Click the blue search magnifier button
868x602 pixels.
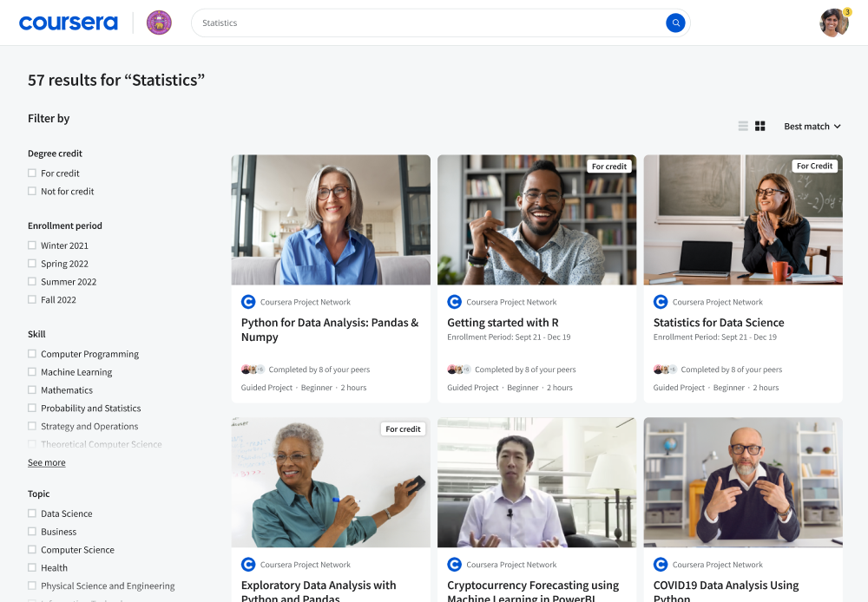pyautogui.click(x=675, y=23)
